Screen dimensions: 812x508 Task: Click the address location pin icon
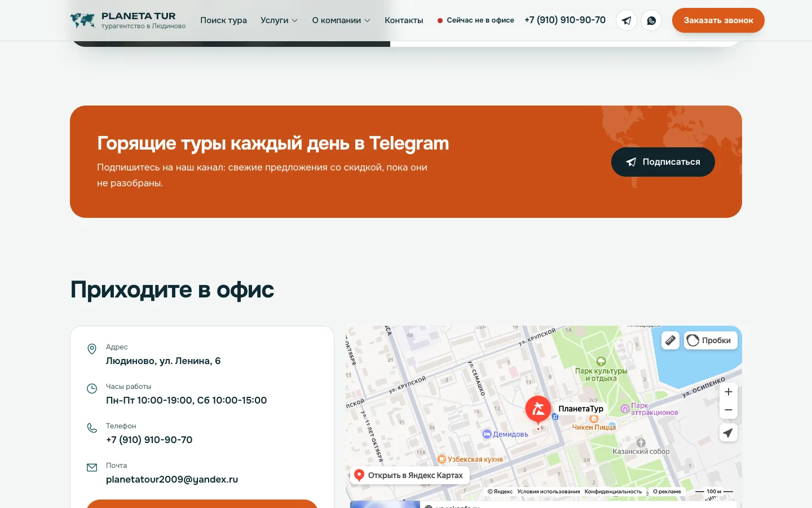click(92, 349)
